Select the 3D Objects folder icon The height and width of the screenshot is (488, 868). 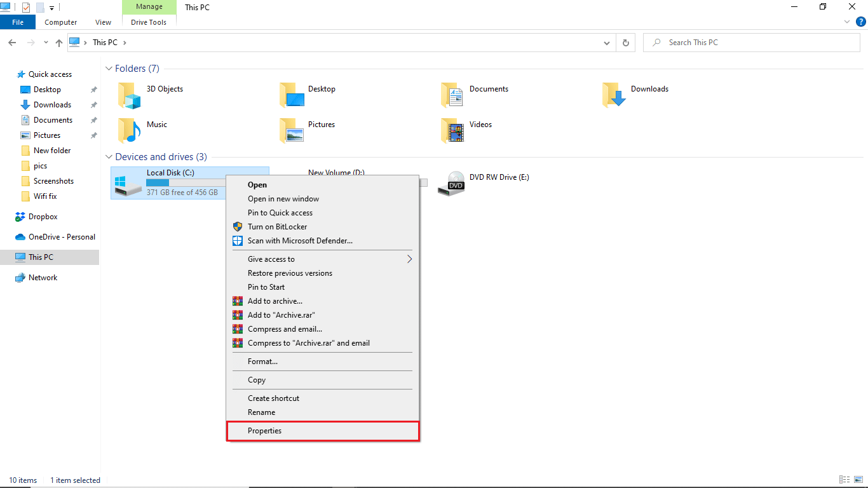pos(129,95)
